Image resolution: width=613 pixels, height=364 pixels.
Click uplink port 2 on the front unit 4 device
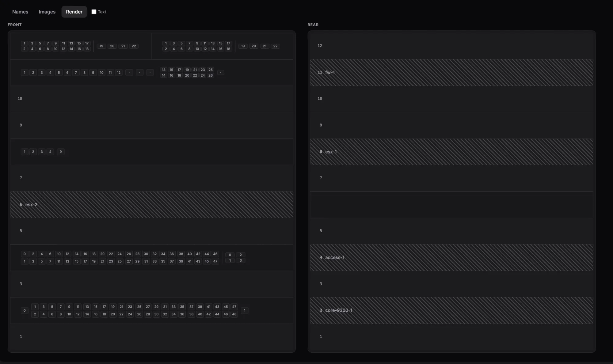point(241,255)
